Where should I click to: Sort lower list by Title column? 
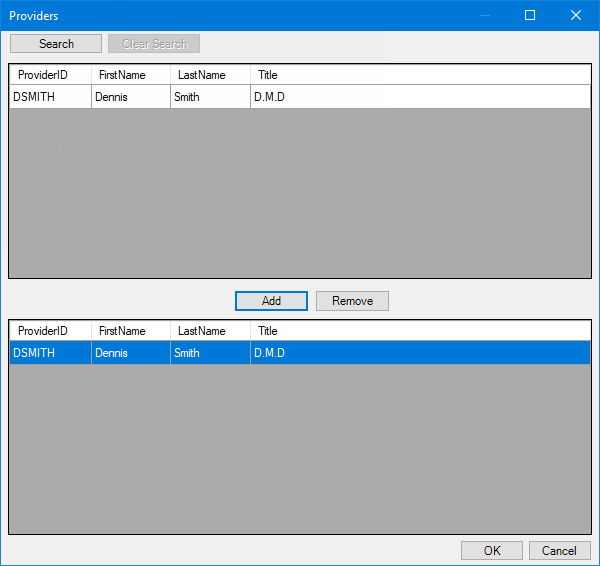point(421,331)
